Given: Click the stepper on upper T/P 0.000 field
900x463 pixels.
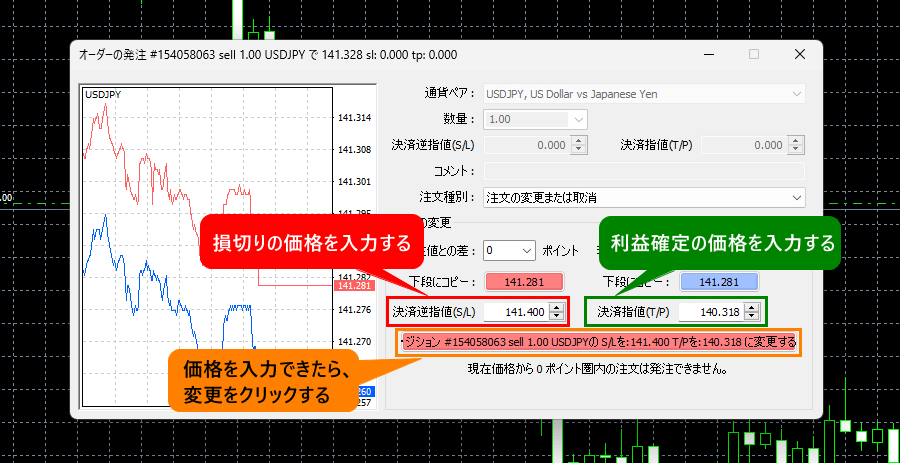Looking at the screenshot, I should (x=795, y=145).
